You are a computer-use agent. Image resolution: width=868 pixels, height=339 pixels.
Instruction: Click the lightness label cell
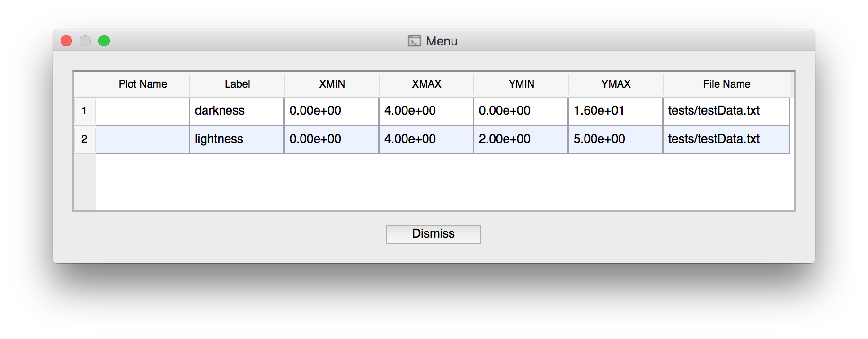237,139
